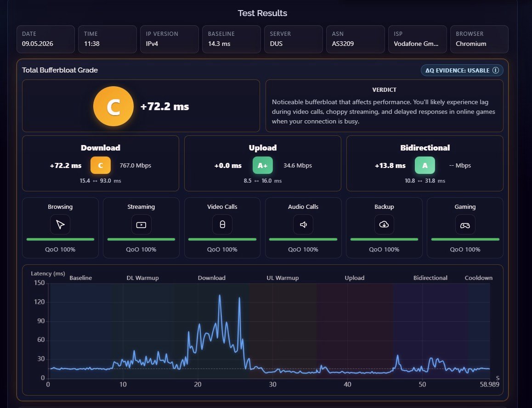Click the Latency (ms) axis label
This screenshot has width=532, height=408.
[48, 274]
